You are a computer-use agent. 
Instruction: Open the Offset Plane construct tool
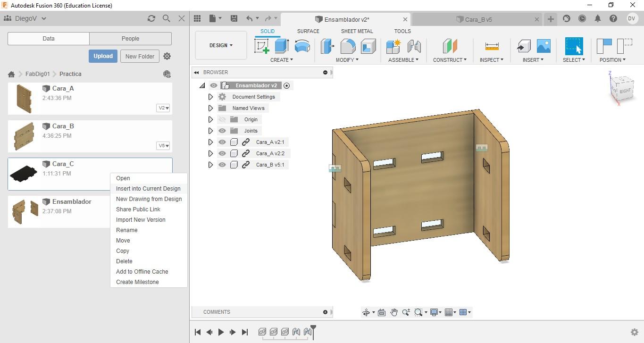[450, 46]
